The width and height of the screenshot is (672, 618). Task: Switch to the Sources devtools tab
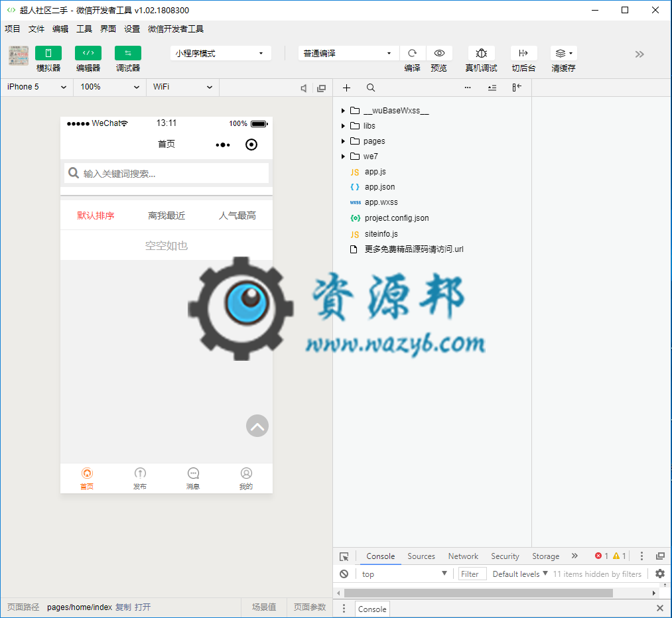(421, 556)
